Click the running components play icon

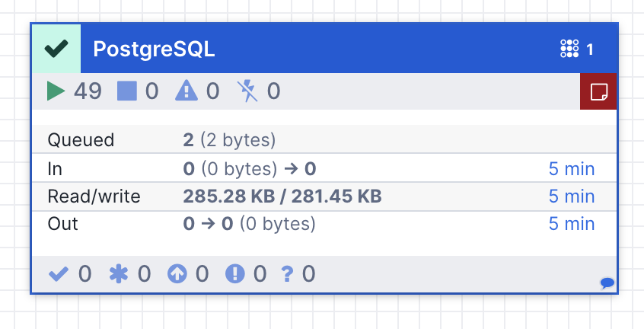click(56, 91)
